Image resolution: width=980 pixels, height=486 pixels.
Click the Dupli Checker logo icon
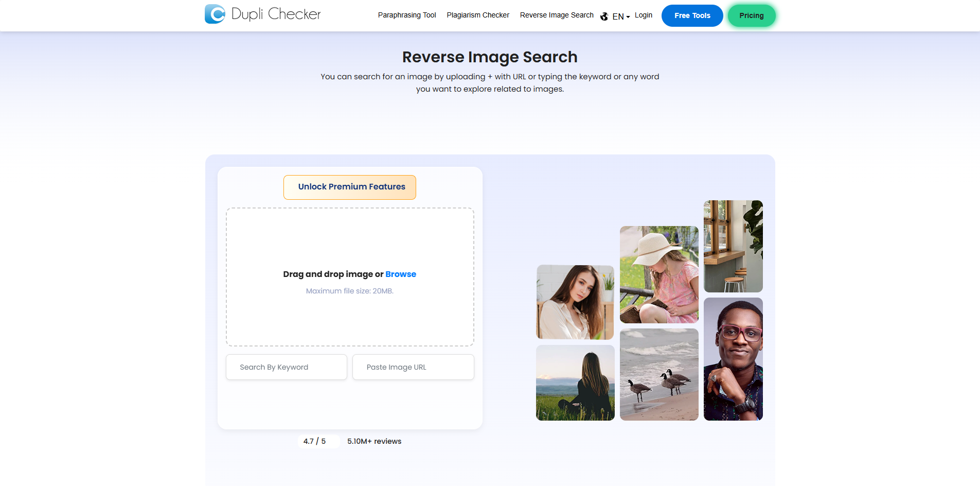pos(215,14)
